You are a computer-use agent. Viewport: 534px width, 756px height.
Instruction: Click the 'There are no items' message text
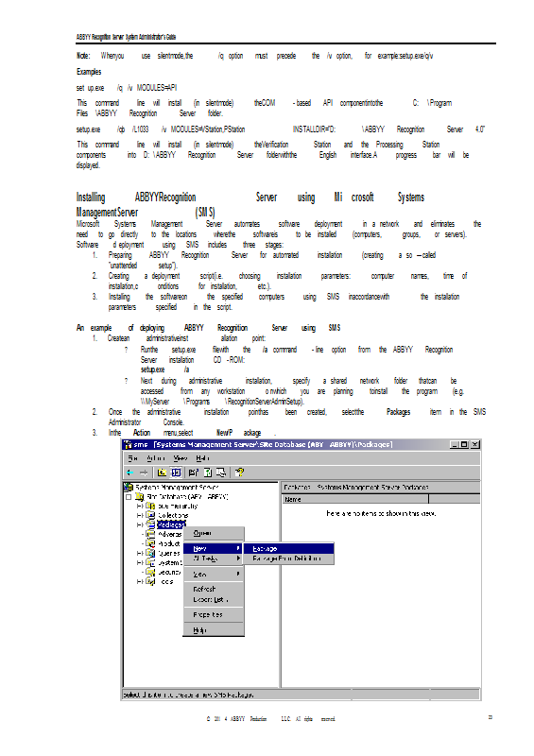coord(381,513)
